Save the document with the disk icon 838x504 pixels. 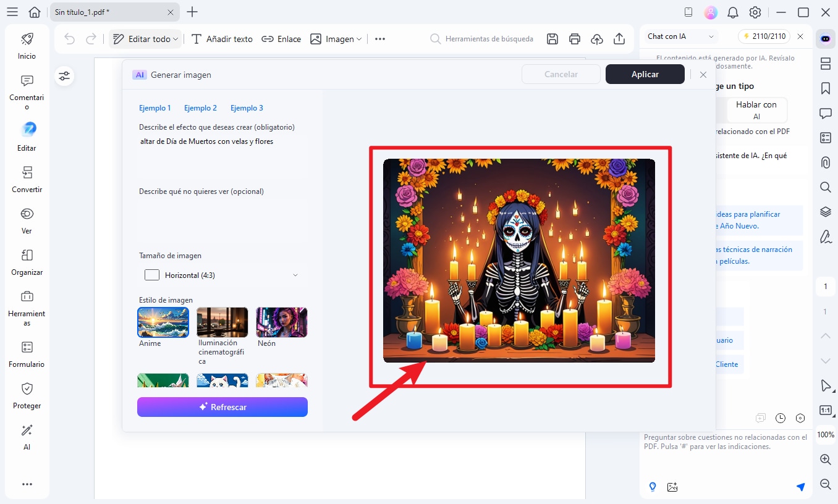click(x=552, y=38)
